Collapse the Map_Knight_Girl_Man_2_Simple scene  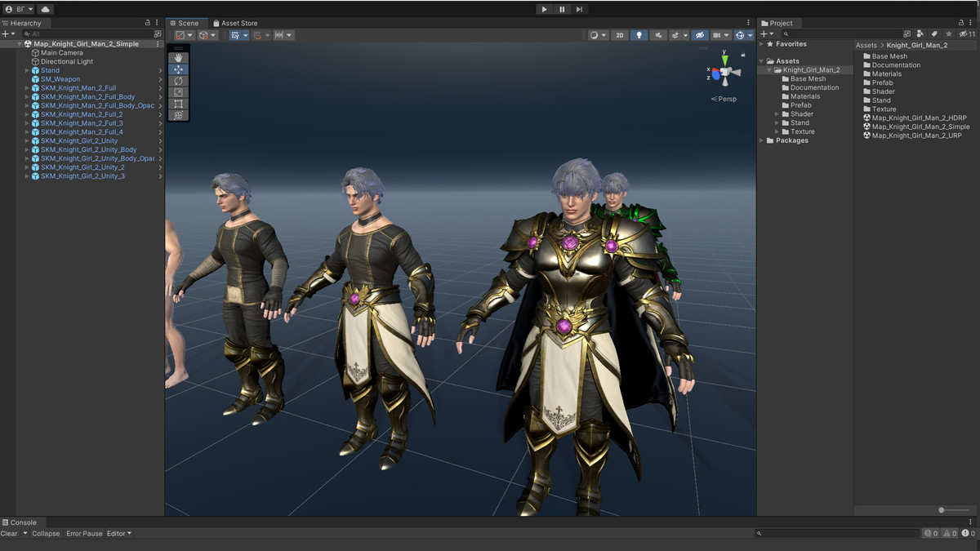tap(20, 44)
